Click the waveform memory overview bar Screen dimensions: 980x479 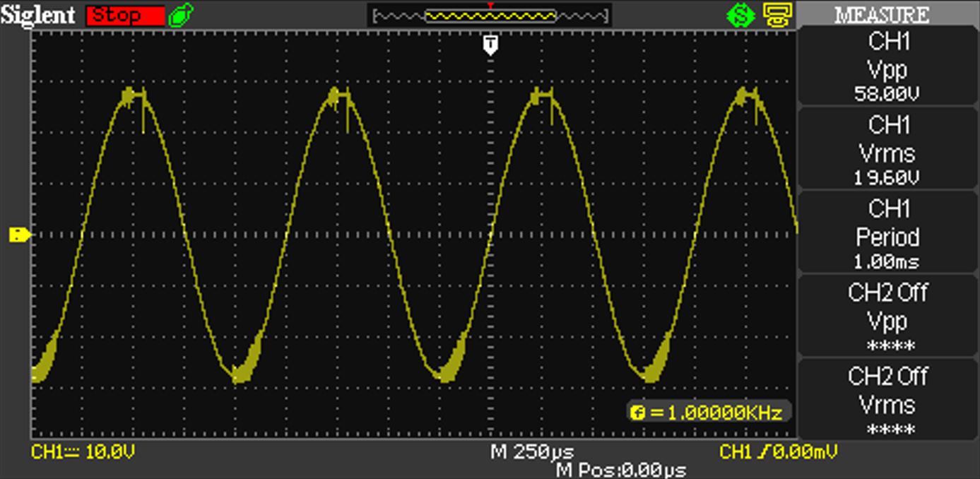click(489, 16)
